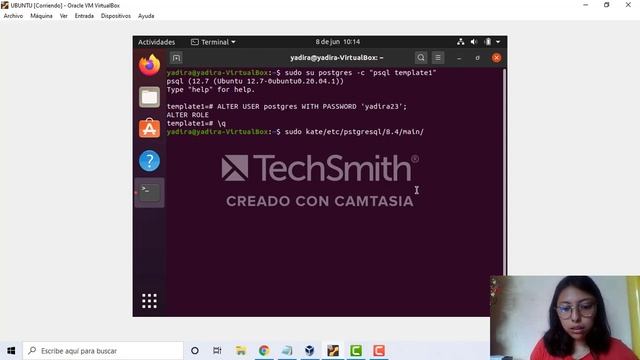Open the terminal search icon
The height and width of the screenshot is (360, 640).
[x=421, y=58]
